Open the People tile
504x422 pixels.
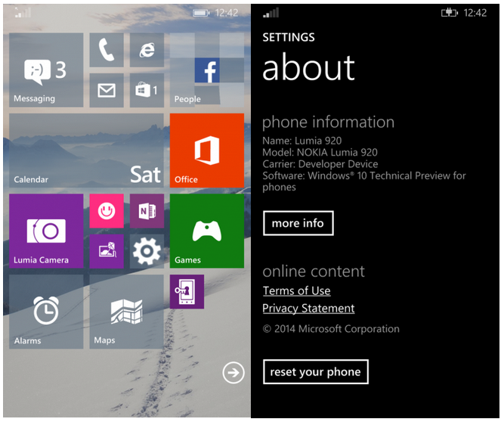pos(206,70)
